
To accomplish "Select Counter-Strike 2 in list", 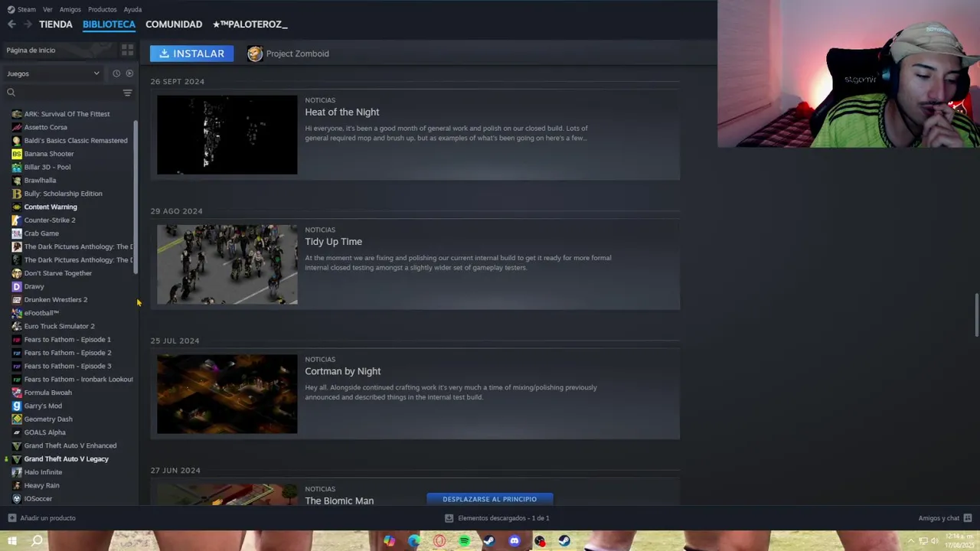I will tap(50, 220).
